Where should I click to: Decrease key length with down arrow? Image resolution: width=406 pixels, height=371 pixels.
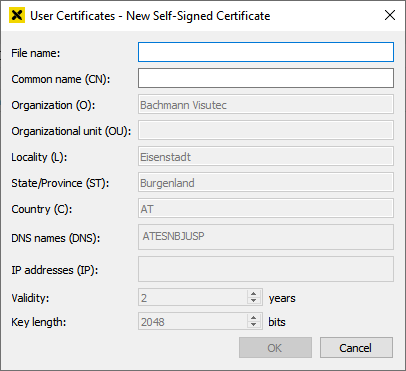pos(254,325)
